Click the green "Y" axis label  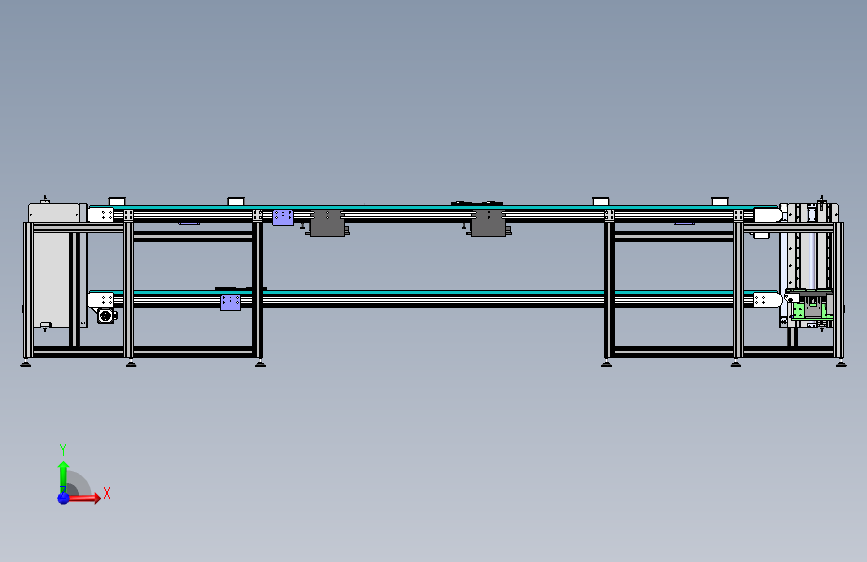(x=63, y=450)
